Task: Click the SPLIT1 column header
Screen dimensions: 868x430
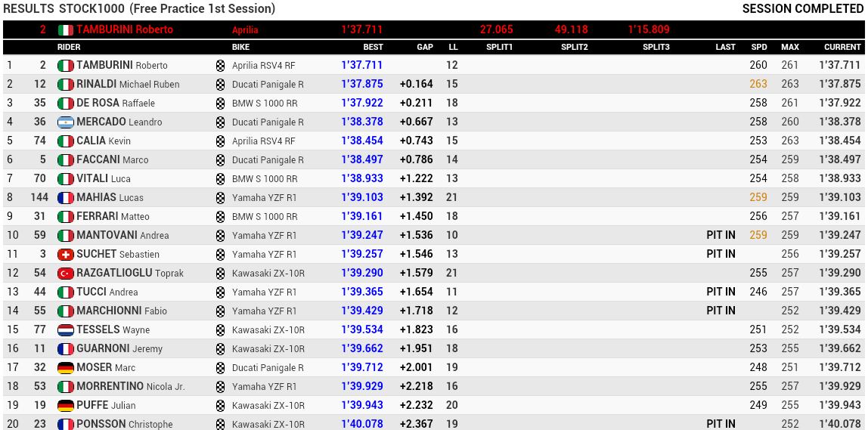Action: point(499,47)
